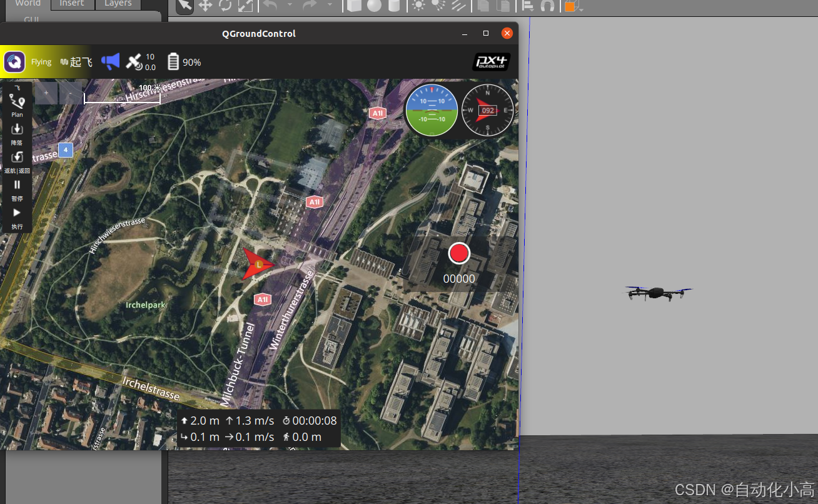Click the Flying status indicator
818x504 pixels.
pyautogui.click(x=41, y=62)
